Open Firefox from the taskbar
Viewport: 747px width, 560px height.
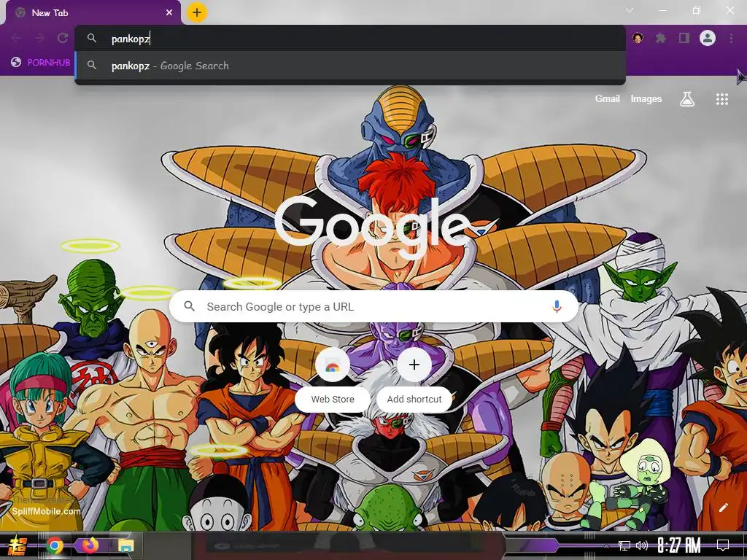tap(90, 545)
